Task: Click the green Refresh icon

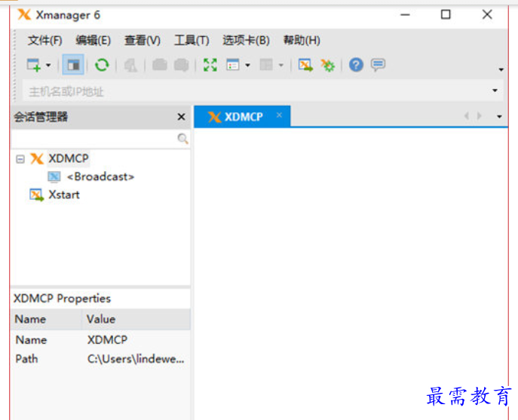Action: 102,65
